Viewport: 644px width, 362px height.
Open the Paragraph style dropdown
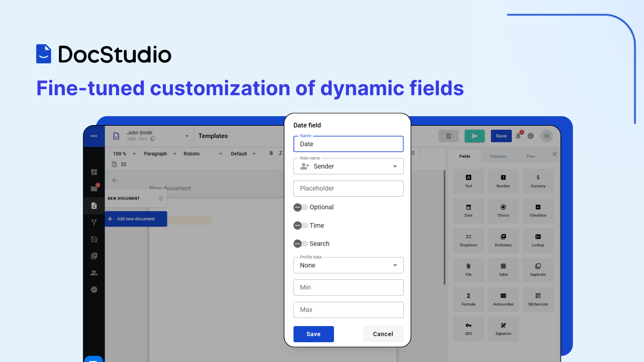[160, 154]
